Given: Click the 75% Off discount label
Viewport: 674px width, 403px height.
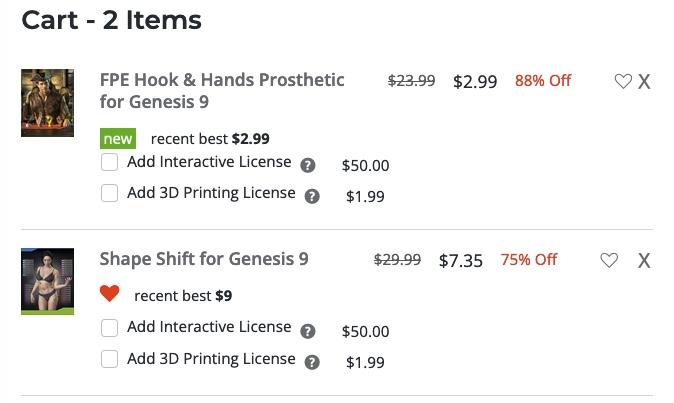Looking at the screenshot, I should coord(529,259).
